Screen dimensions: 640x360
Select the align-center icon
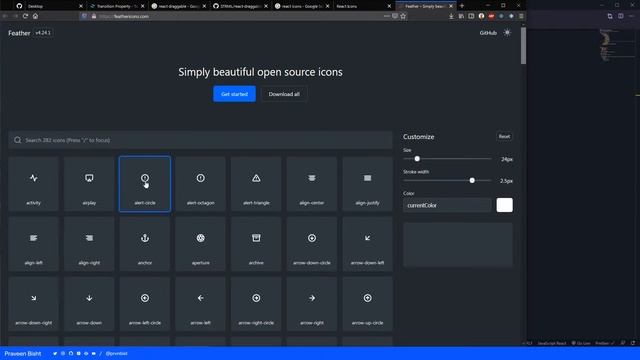pos(312,184)
